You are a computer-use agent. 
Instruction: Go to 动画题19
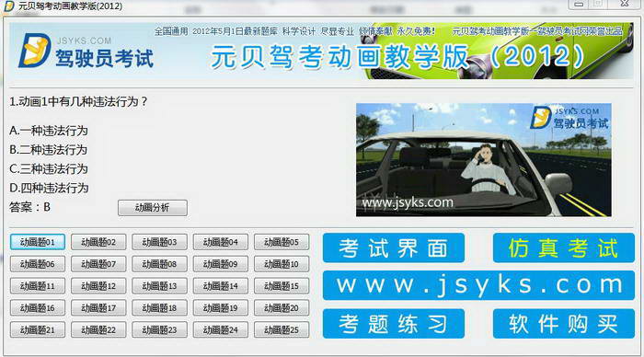point(221,307)
